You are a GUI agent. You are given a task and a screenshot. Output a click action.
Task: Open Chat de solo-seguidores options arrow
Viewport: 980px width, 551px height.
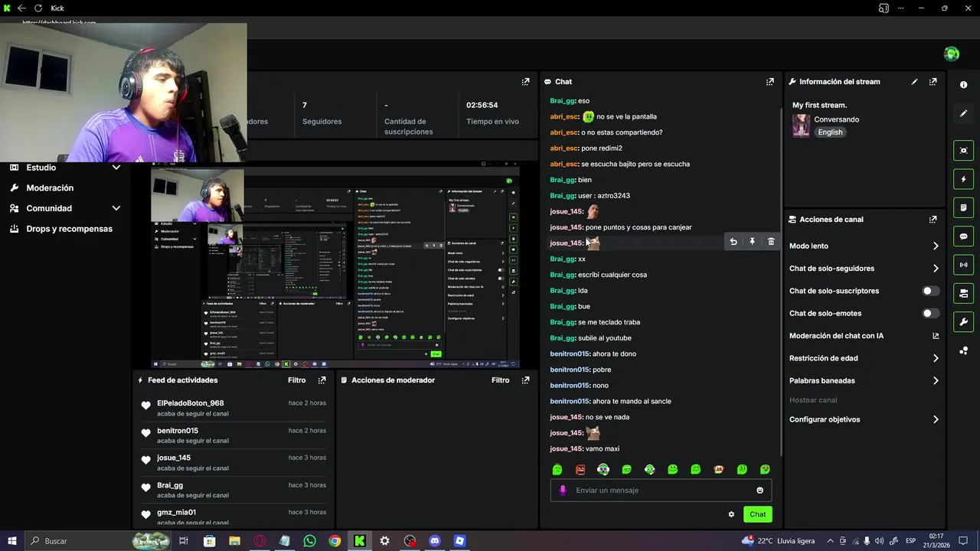coord(936,269)
